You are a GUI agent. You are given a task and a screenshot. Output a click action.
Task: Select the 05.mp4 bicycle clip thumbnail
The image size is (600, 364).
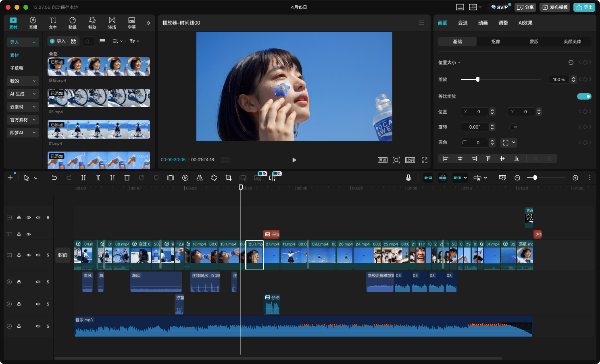[99, 98]
